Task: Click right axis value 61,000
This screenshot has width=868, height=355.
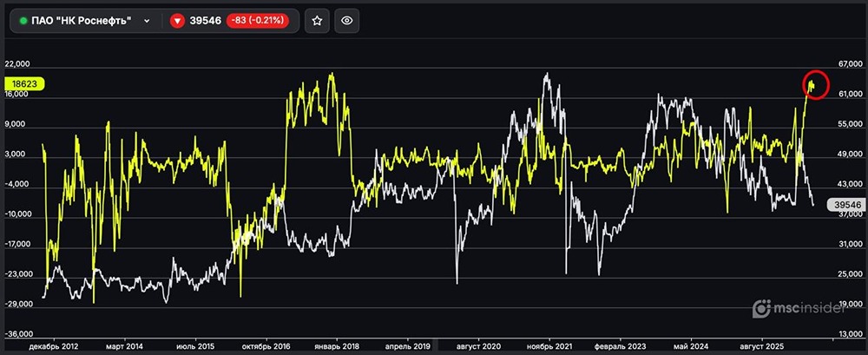Action: pos(851,94)
